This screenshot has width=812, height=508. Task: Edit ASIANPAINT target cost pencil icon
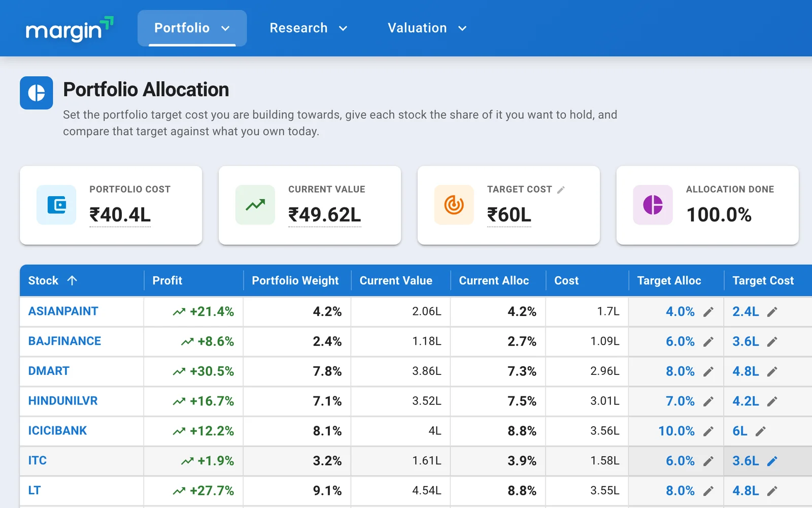tap(772, 312)
